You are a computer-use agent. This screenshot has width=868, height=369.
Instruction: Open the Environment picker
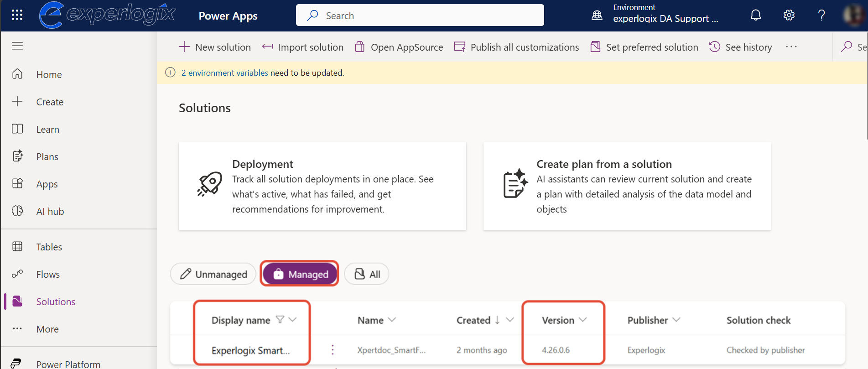(655, 14)
